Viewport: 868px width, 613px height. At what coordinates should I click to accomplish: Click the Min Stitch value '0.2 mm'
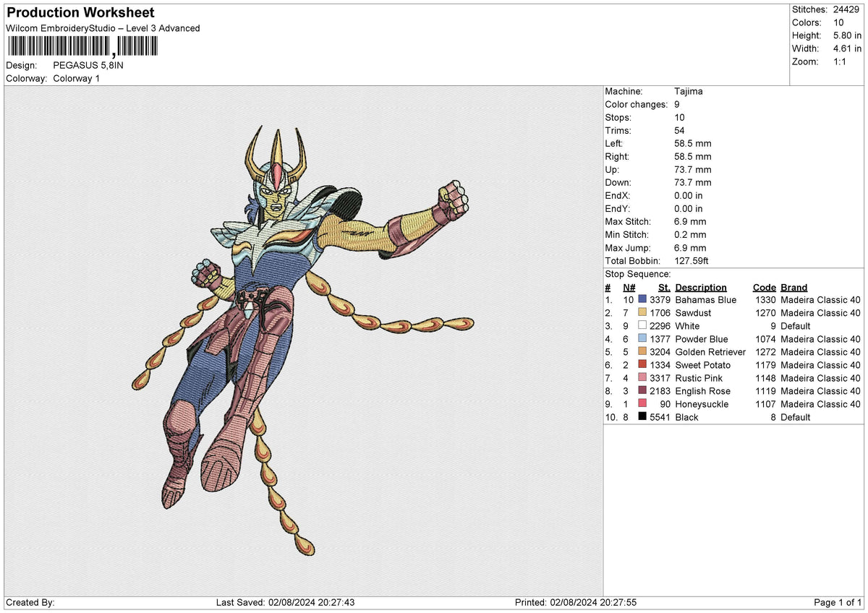point(690,235)
